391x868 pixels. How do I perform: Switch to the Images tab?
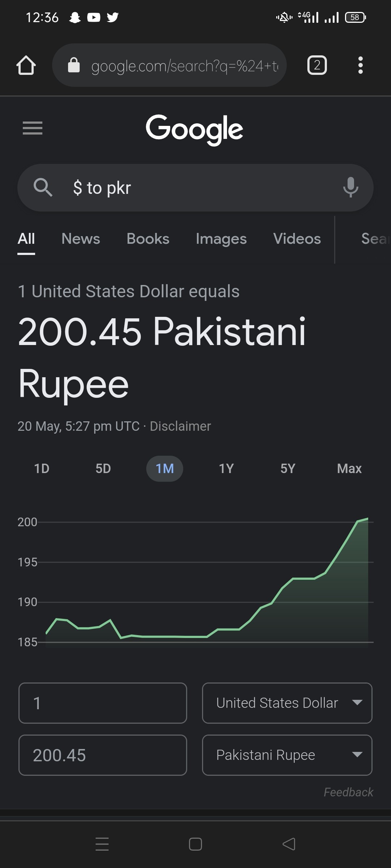point(221,239)
